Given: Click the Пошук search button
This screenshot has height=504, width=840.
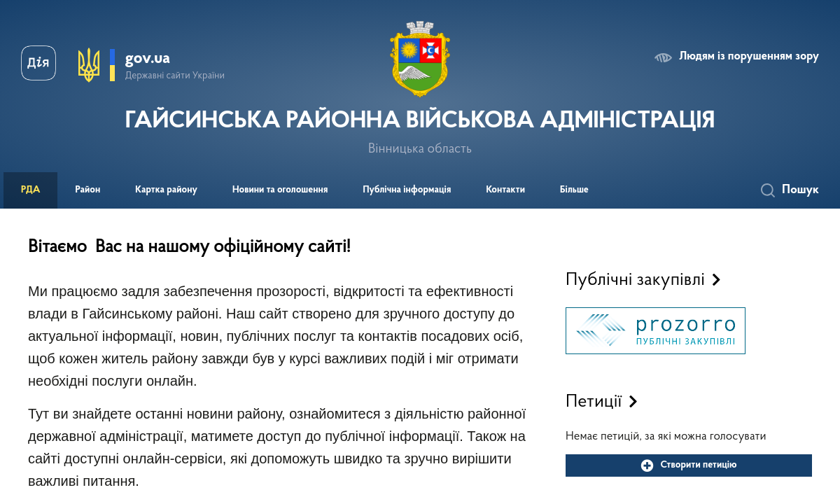Looking at the screenshot, I should tap(790, 190).
